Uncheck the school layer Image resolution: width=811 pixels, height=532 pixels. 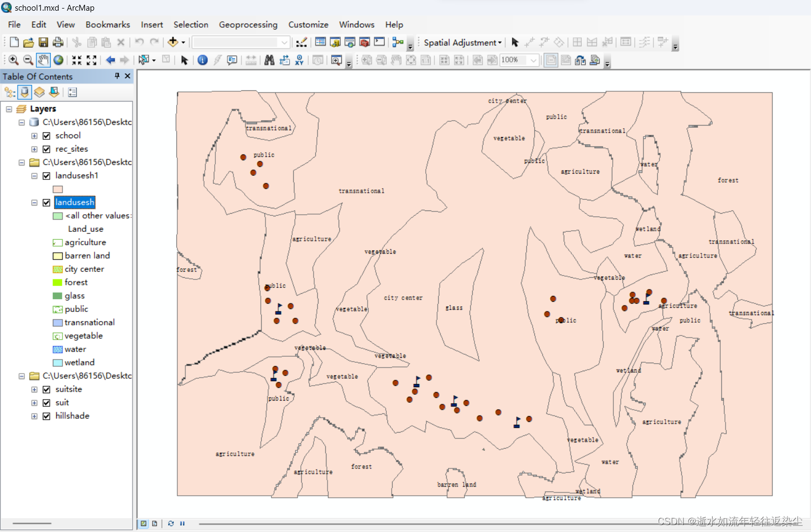tap(46, 136)
